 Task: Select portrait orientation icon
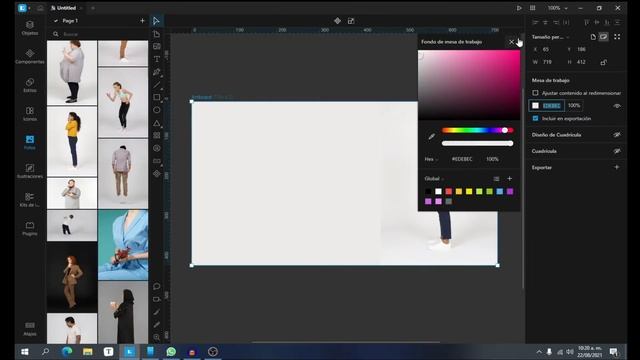point(593,37)
